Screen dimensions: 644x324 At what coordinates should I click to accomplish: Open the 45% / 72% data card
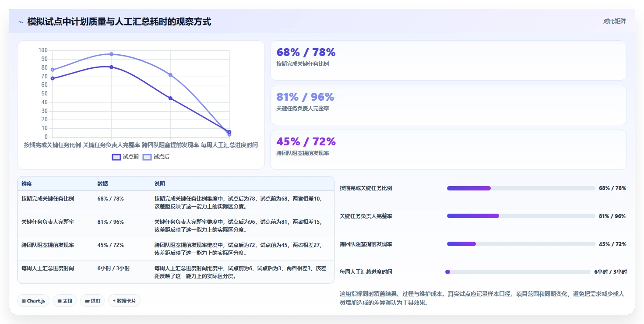(x=448, y=150)
